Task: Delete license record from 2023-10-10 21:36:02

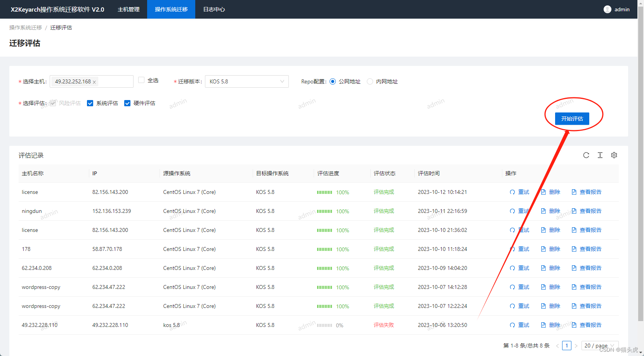Action: click(x=550, y=230)
